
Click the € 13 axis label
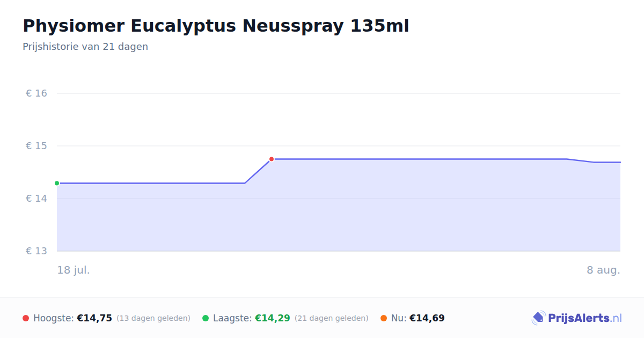click(36, 251)
